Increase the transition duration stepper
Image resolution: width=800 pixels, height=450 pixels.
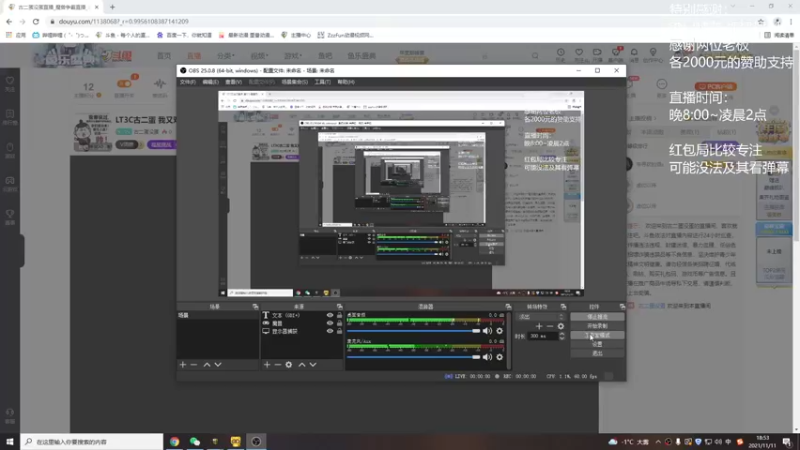pyautogui.click(x=562, y=334)
